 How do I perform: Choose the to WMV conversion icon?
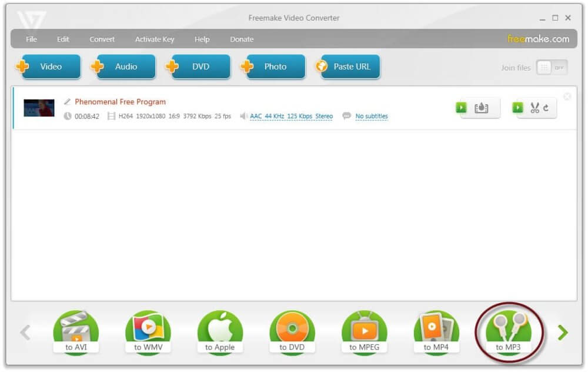coord(148,332)
